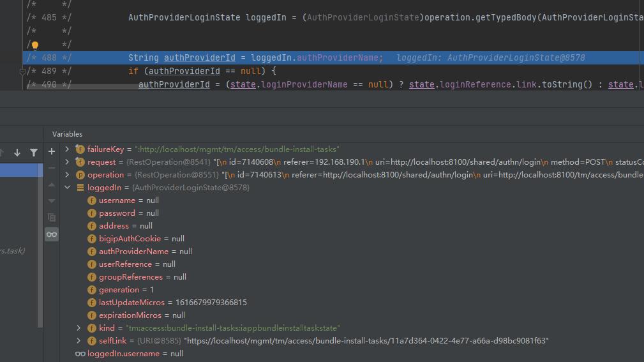Click the Duplicate Watch copy icon
Image resolution: width=644 pixels, height=362 pixels.
[x=51, y=217]
